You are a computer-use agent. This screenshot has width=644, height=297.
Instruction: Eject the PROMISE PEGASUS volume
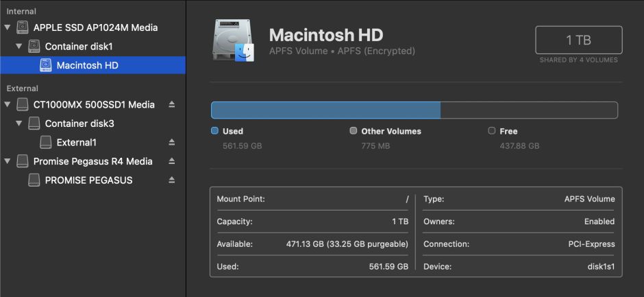172,180
